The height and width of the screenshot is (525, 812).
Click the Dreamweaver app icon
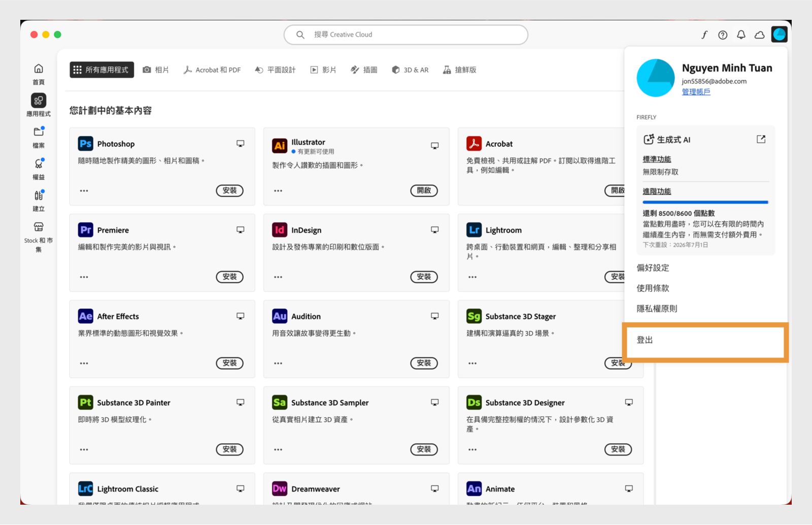tap(280, 489)
